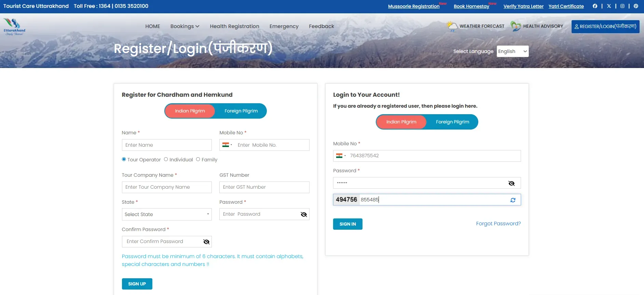
Task: Click the Toll Free number text
Action: click(111, 6)
